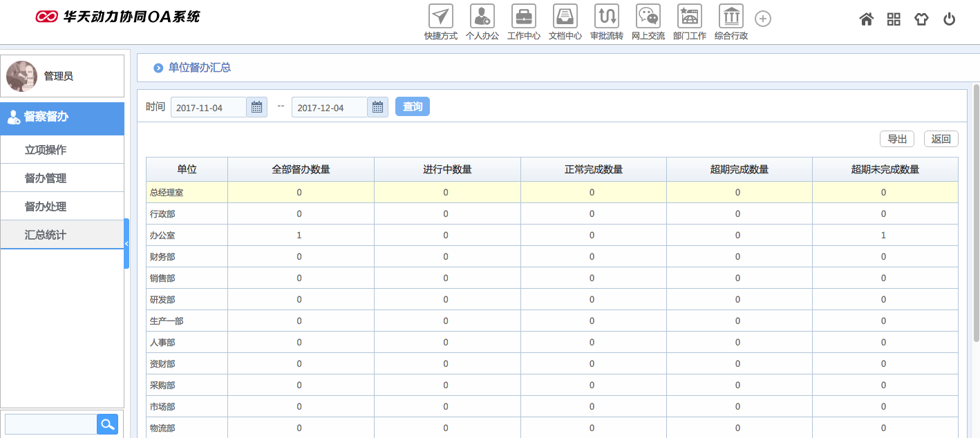Screen dimensions: 980x438
Task: Open the 工作中心 briefcase icon
Action: tap(523, 16)
